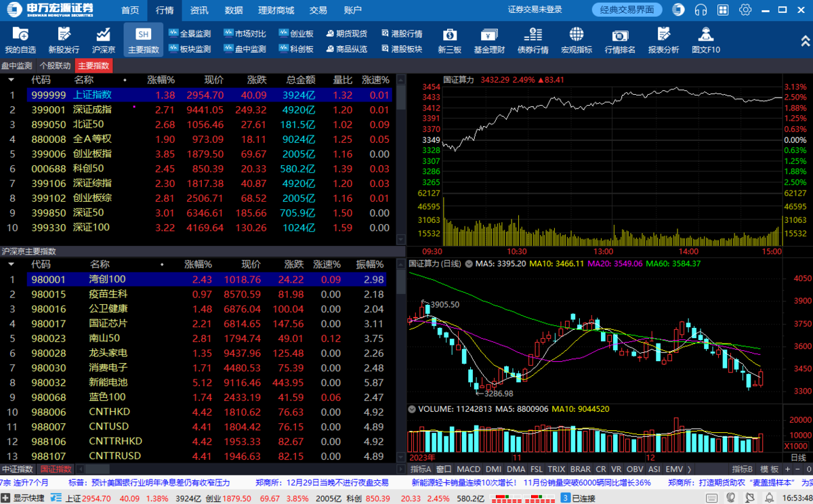Click 证券交易未登录 login status
Viewport: 813px width, 504px height.
pyautogui.click(x=535, y=9)
